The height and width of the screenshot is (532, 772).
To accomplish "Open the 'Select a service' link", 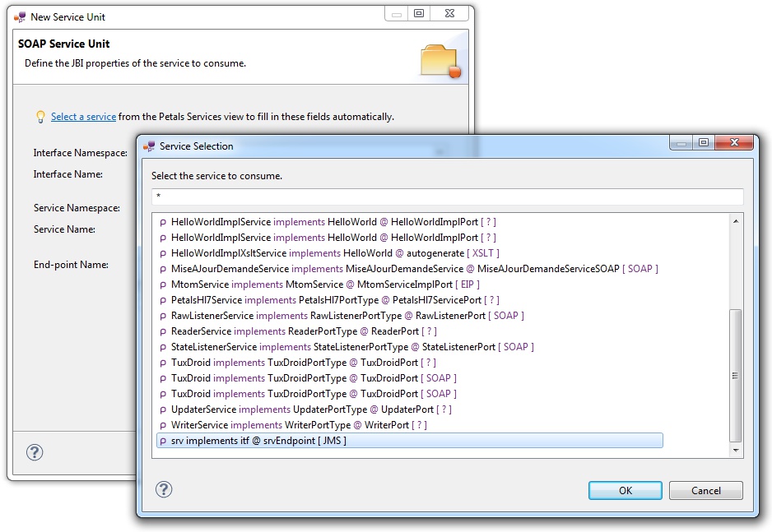I will (x=83, y=117).
